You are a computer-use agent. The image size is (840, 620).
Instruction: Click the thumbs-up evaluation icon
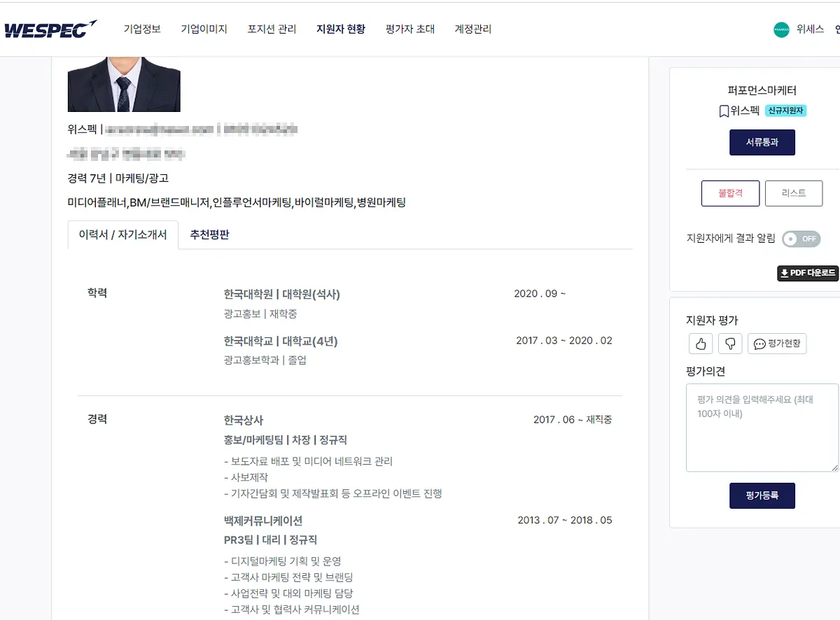coord(701,344)
